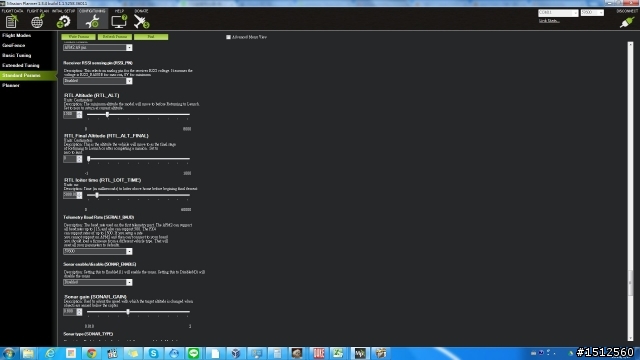Open the Donate airplane icon
The height and width of the screenshot is (360, 640).
(142, 21)
